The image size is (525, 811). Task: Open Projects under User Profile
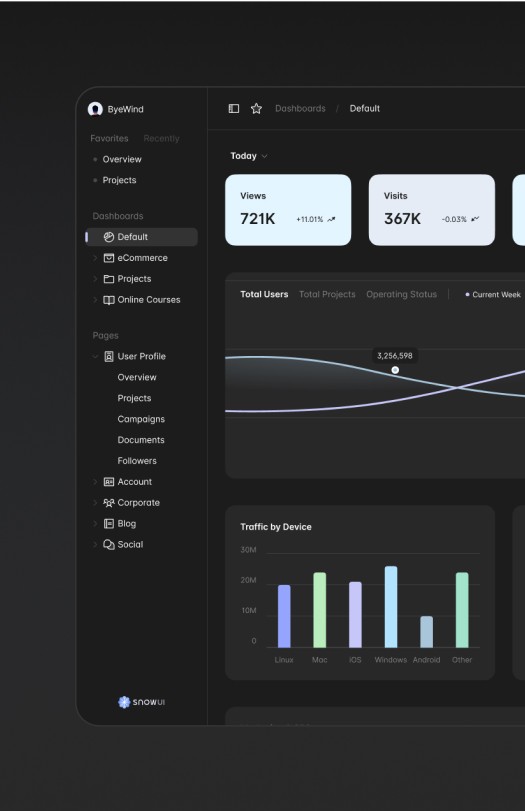tap(134, 398)
